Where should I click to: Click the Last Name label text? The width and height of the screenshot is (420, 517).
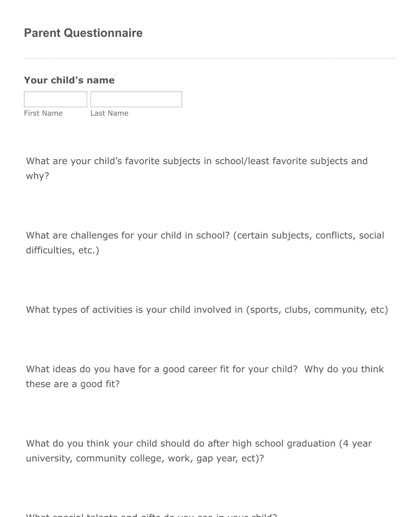tap(109, 113)
